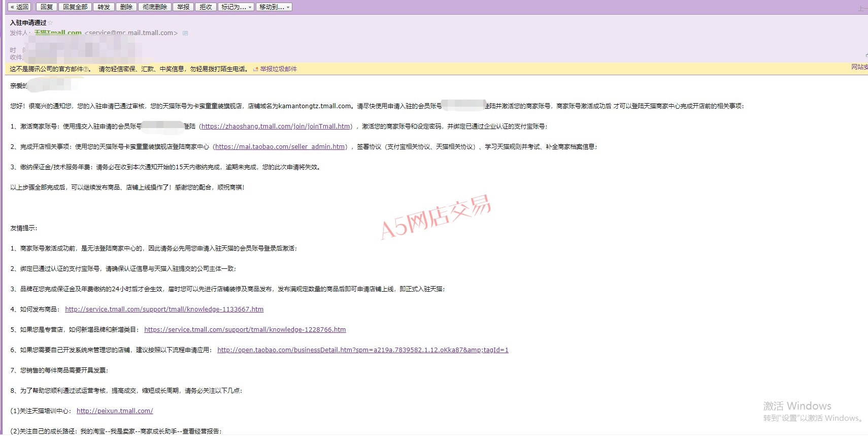The image size is (868, 436).
Task: Click the line 缴纳保证金/技术服务年费
Action: 166,167
